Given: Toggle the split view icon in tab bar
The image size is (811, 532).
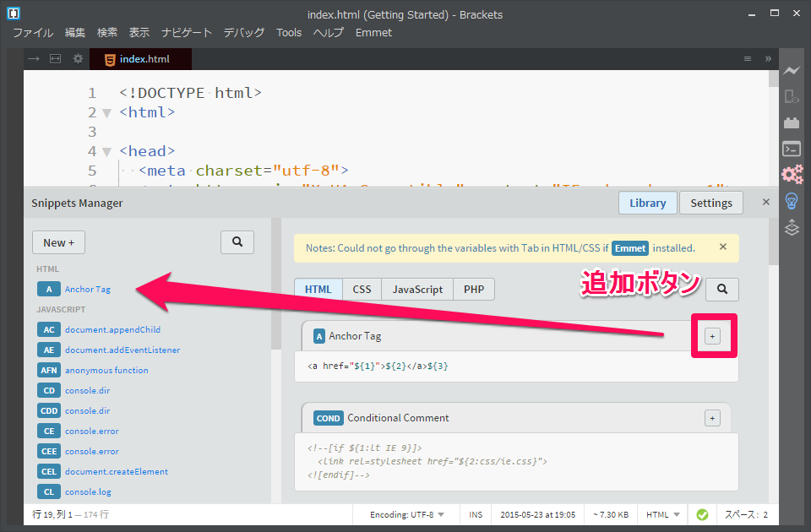Looking at the screenshot, I should [x=56, y=59].
